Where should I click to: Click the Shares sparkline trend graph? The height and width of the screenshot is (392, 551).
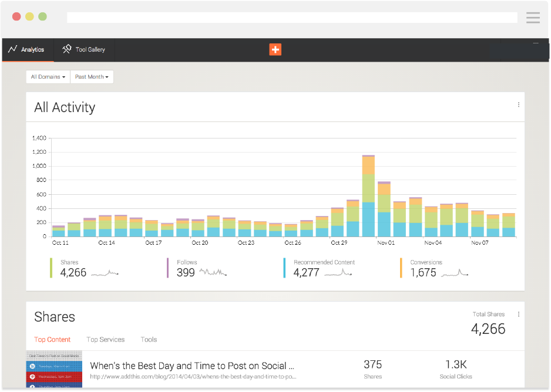105,273
